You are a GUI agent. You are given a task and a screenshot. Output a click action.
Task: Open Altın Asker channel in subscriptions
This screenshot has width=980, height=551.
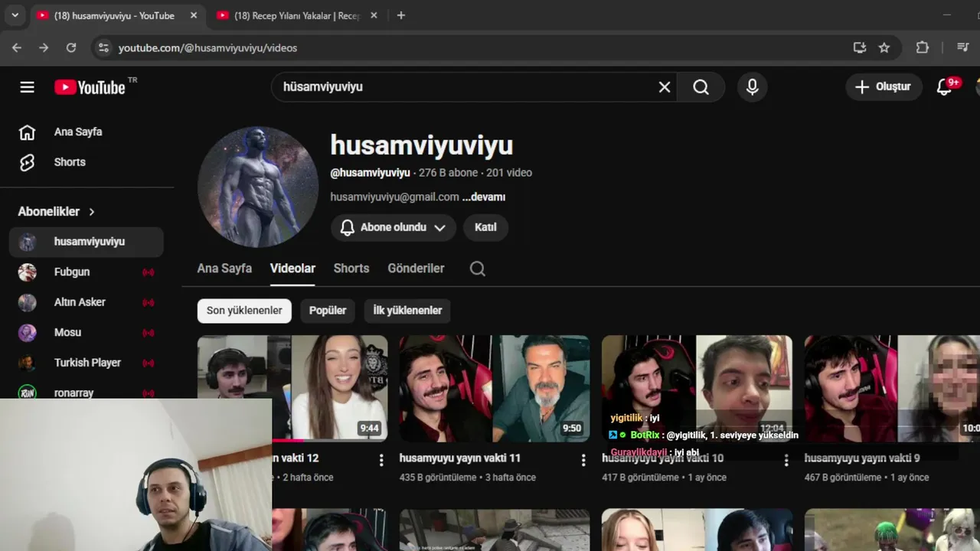[87, 302]
